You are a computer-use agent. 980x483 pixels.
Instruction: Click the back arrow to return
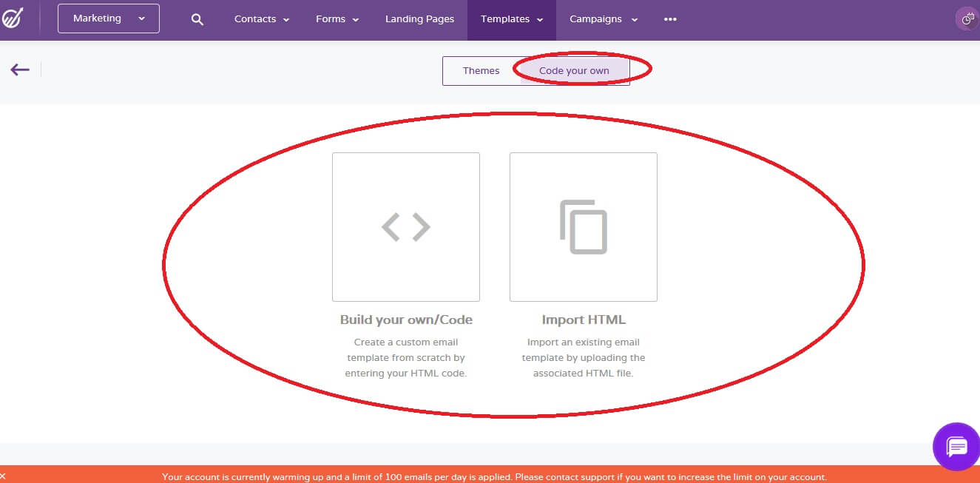(19, 69)
